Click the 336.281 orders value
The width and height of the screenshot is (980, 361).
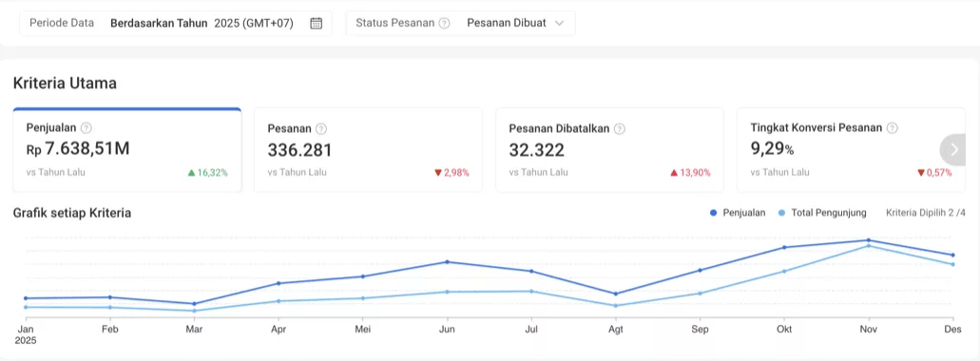(x=300, y=150)
